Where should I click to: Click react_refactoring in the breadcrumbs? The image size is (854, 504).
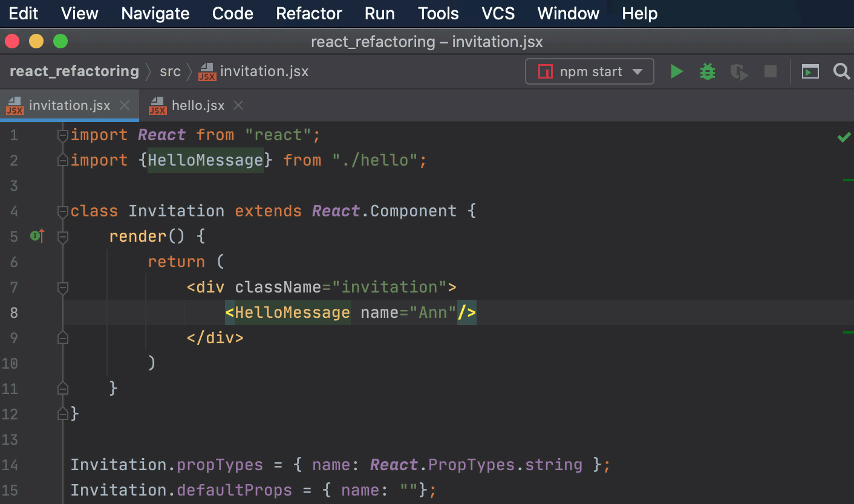pyautogui.click(x=74, y=71)
